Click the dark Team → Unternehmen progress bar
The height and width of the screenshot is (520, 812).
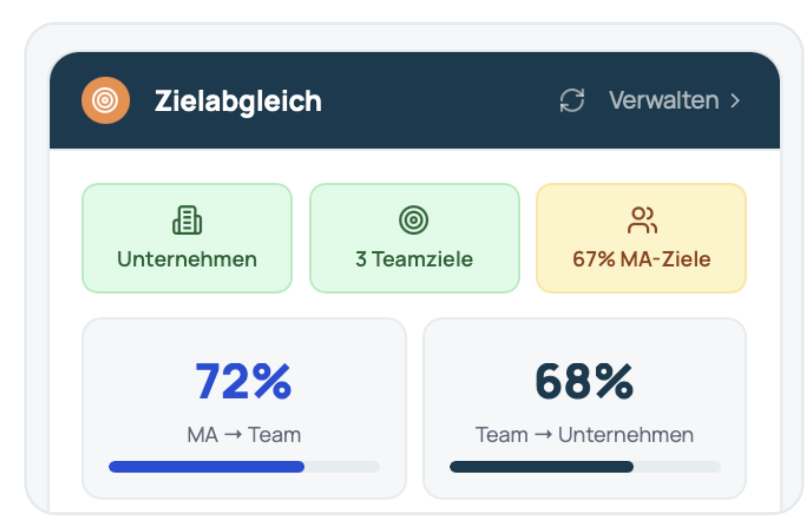pos(541,467)
